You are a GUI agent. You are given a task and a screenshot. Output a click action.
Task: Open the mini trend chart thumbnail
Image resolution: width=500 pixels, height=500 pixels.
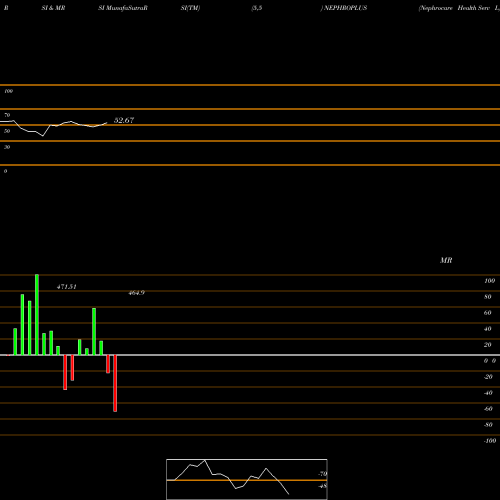247,479
